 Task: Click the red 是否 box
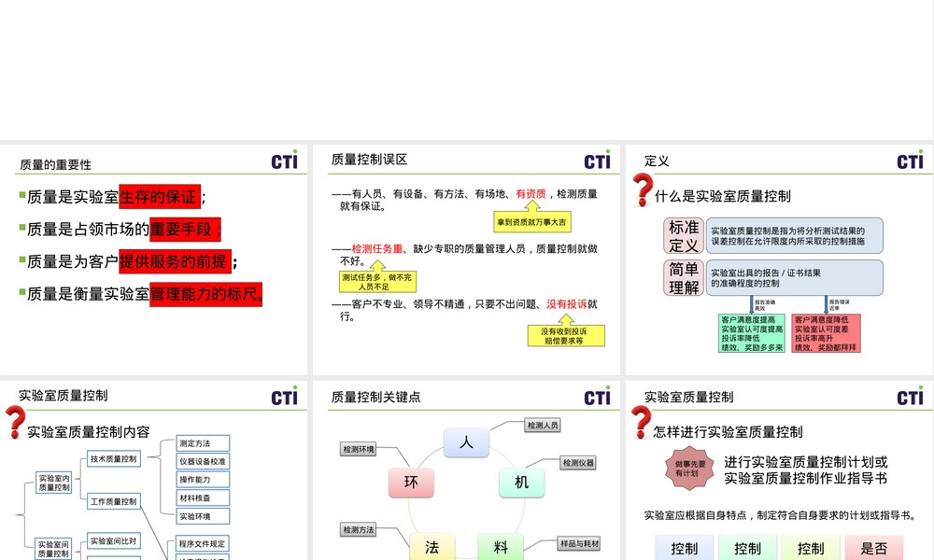point(873,548)
